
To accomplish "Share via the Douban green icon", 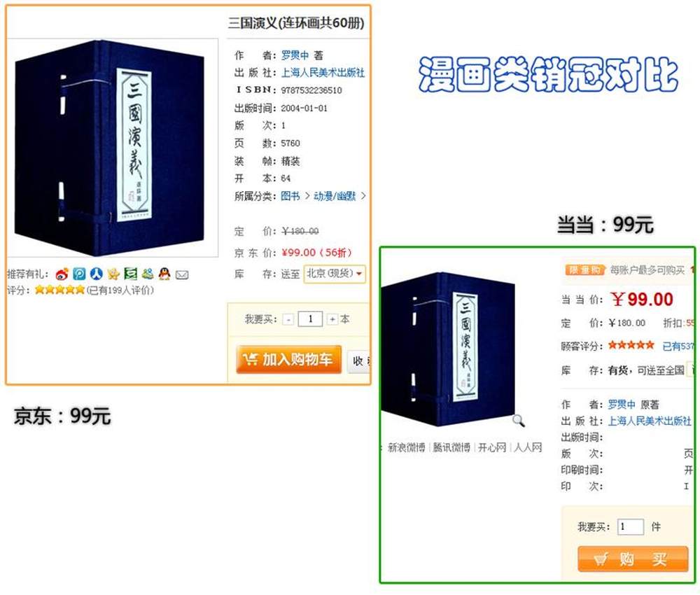I will click(x=130, y=274).
